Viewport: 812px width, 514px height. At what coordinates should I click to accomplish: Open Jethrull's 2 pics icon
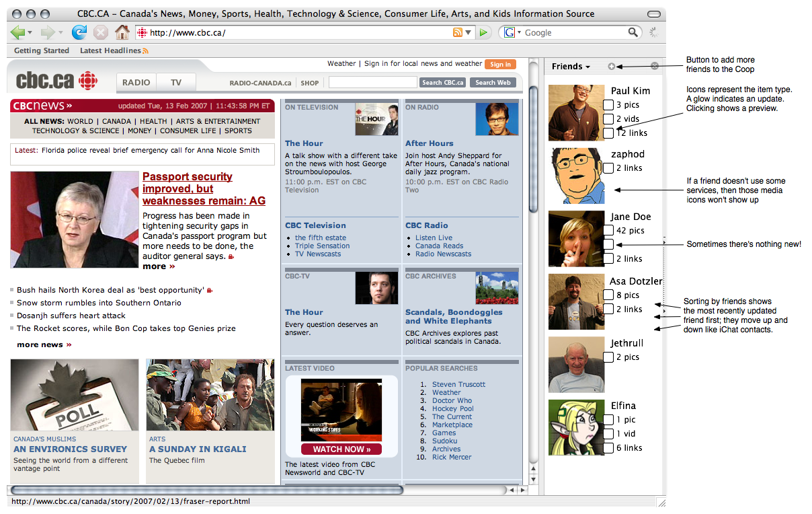coord(608,357)
